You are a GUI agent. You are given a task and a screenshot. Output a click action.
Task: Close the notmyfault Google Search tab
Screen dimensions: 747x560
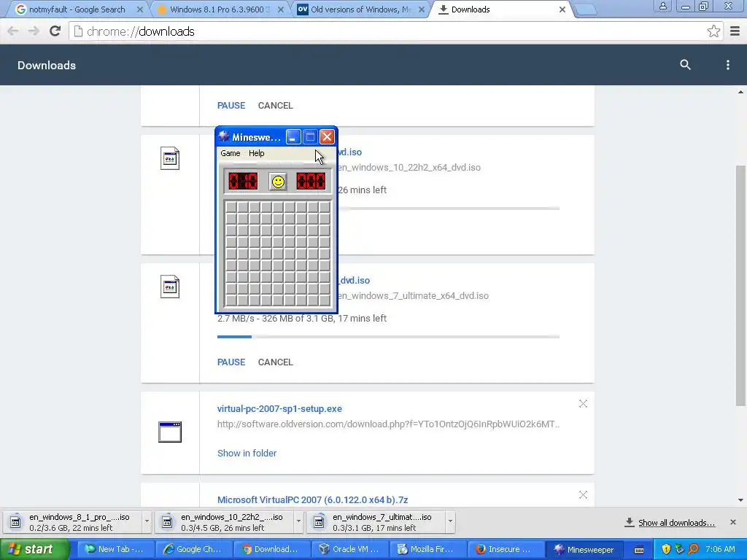pyautogui.click(x=139, y=9)
